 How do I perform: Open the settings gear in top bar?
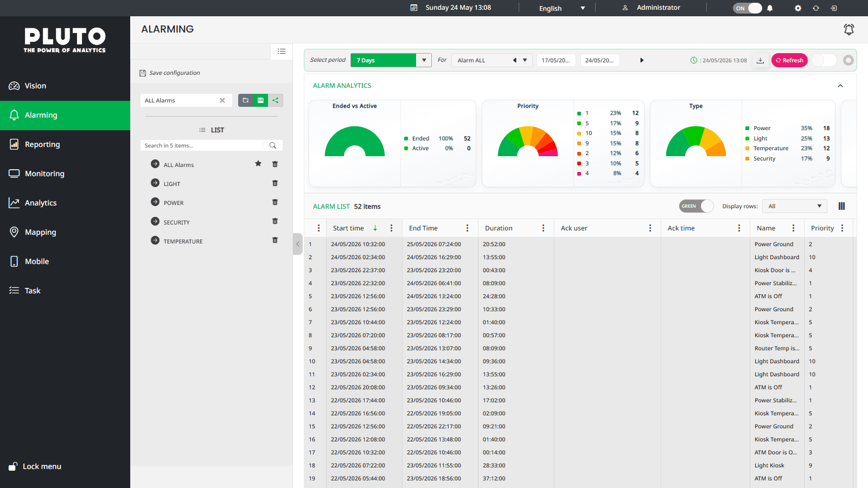[798, 8]
